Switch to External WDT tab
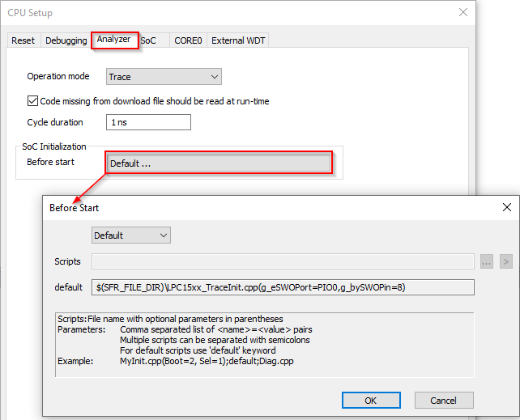 click(x=238, y=40)
